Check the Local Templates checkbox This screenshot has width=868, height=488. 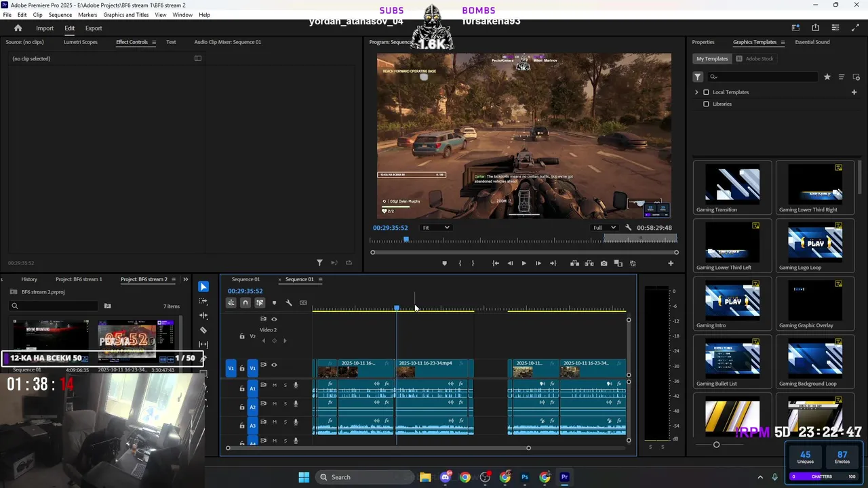point(706,92)
